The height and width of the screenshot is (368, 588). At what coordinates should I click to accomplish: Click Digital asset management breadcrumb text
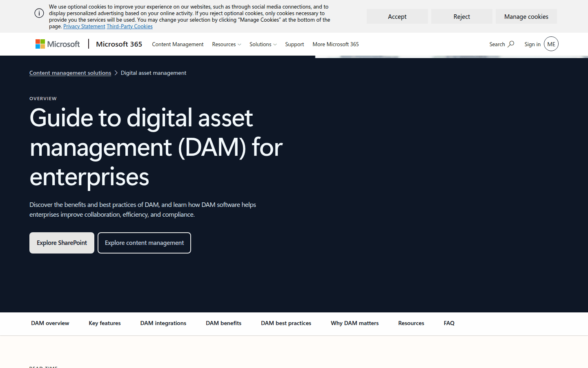(x=154, y=73)
